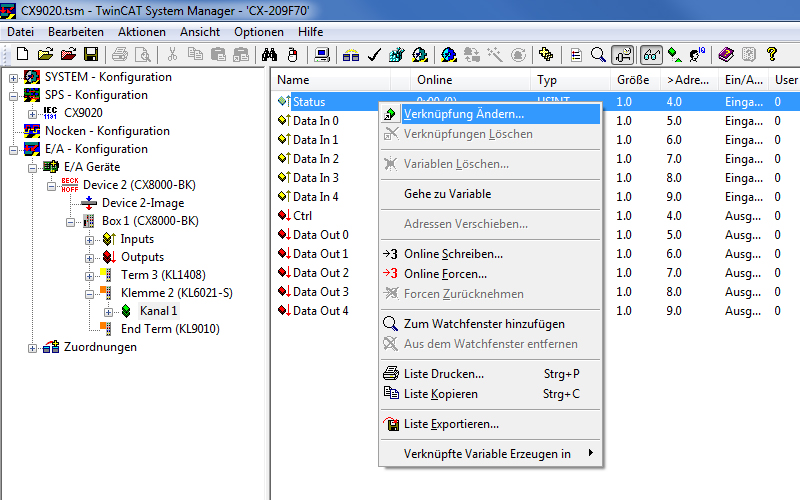
Task: Click the IEC 1131 CX9020 icon
Action: (51, 113)
